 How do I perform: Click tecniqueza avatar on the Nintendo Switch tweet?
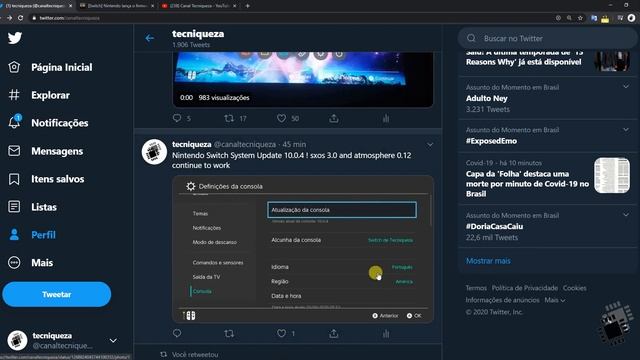coord(154,152)
